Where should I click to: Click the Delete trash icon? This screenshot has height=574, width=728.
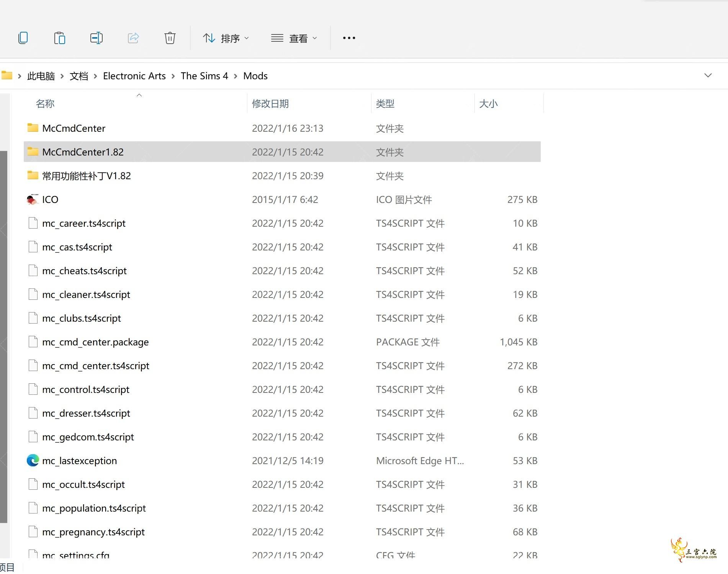(170, 38)
